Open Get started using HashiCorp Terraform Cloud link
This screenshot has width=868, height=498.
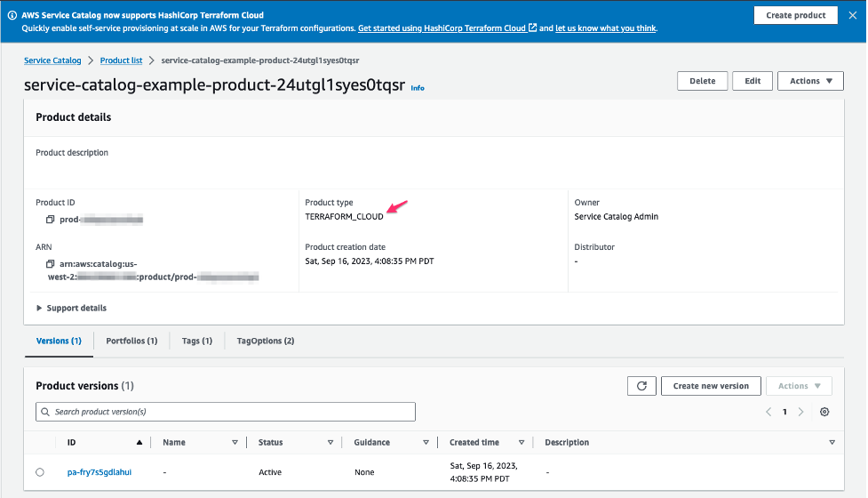pyautogui.click(x=447, y=28)
